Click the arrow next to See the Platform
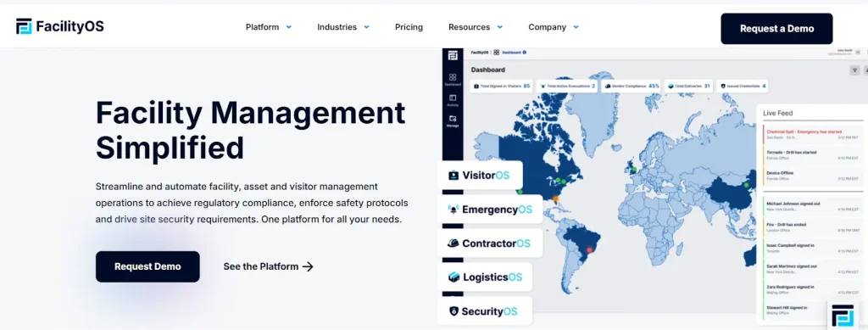The width and height of the screenshot is (868, 330). tap(308, 266)
